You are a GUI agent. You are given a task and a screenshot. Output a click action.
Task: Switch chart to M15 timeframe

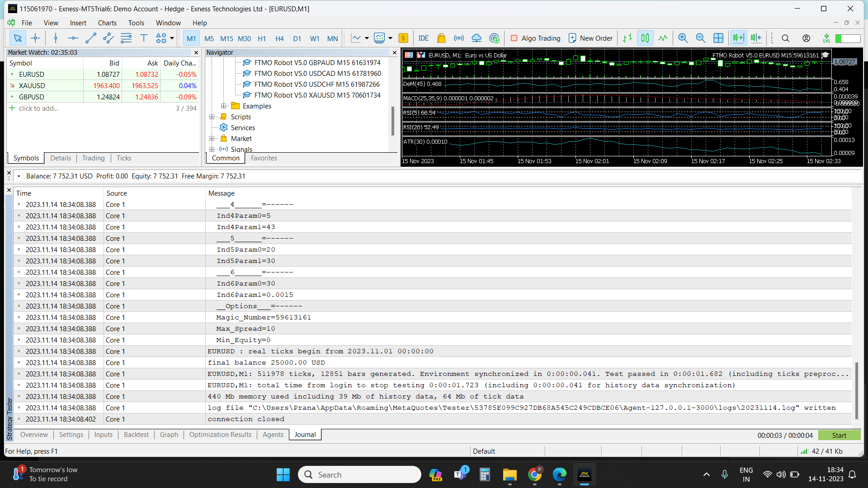226,38
